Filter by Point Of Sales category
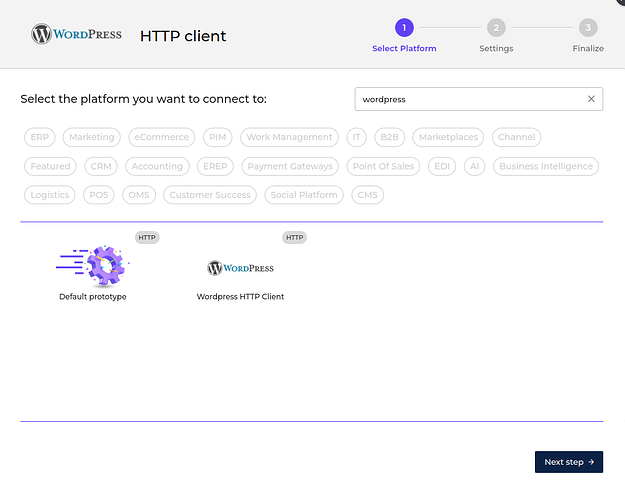 pyautogui.click(x=383, y=166)
